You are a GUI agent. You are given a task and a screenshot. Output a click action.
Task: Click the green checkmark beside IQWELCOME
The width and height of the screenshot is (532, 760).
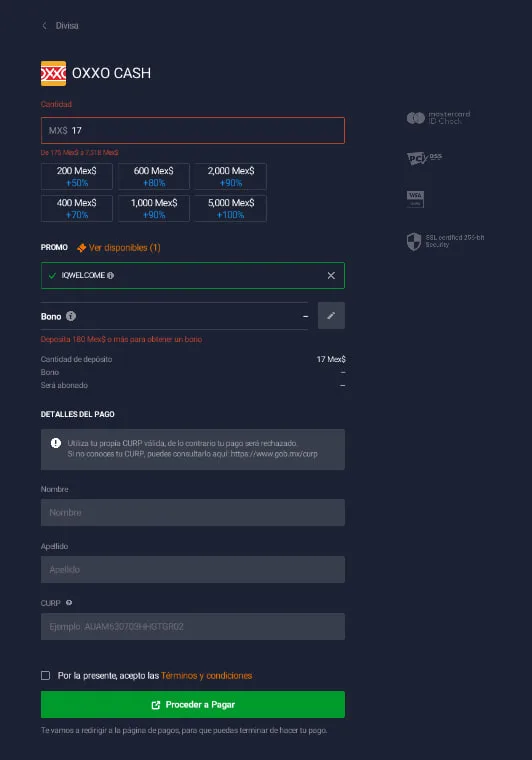pyautogui.click(x=52, y=275)
